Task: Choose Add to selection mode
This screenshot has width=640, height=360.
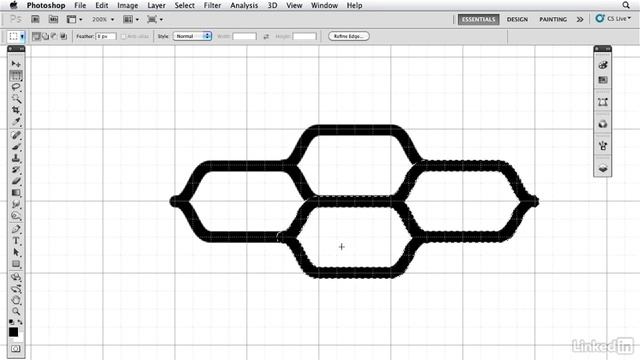Action: [45, 36]
